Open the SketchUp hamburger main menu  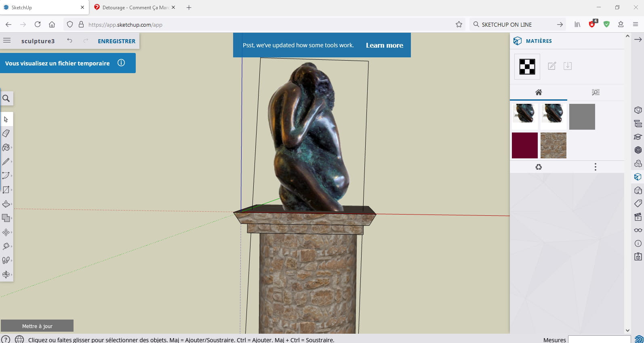pos(7,40)
